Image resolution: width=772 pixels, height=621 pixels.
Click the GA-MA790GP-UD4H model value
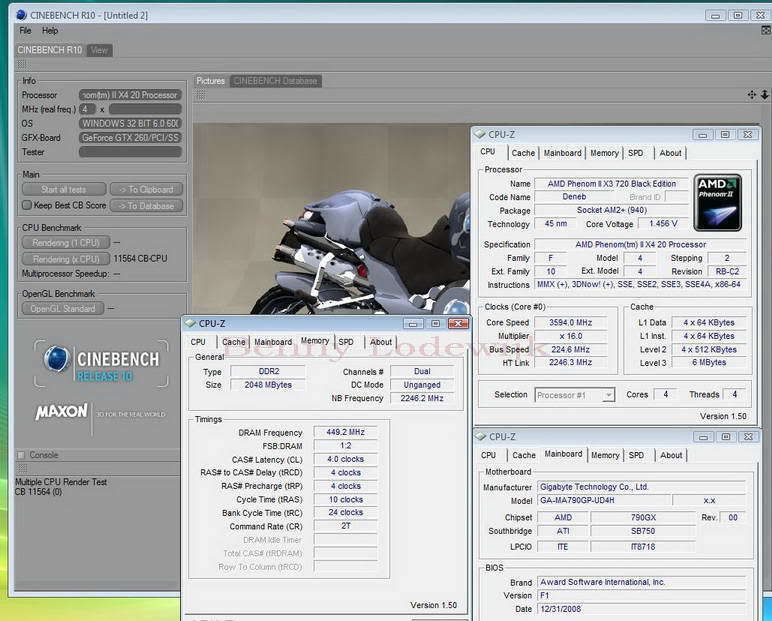click(604, 500)
